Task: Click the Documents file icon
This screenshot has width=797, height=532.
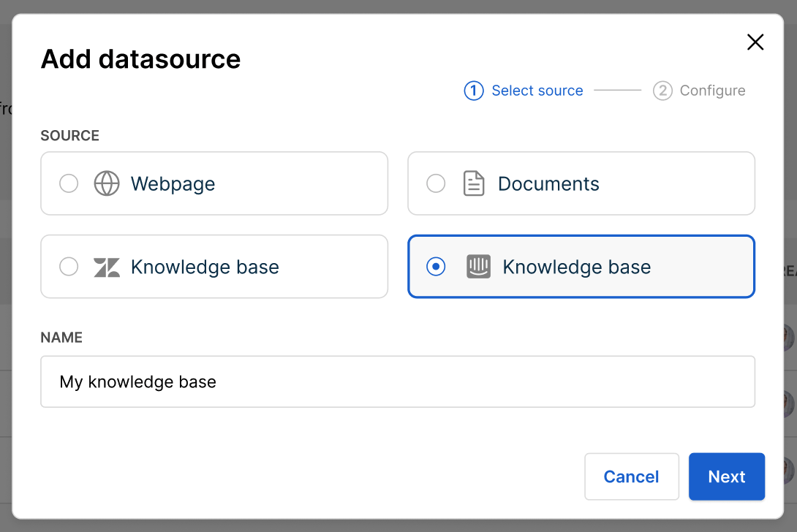Action: coord(474,183)
